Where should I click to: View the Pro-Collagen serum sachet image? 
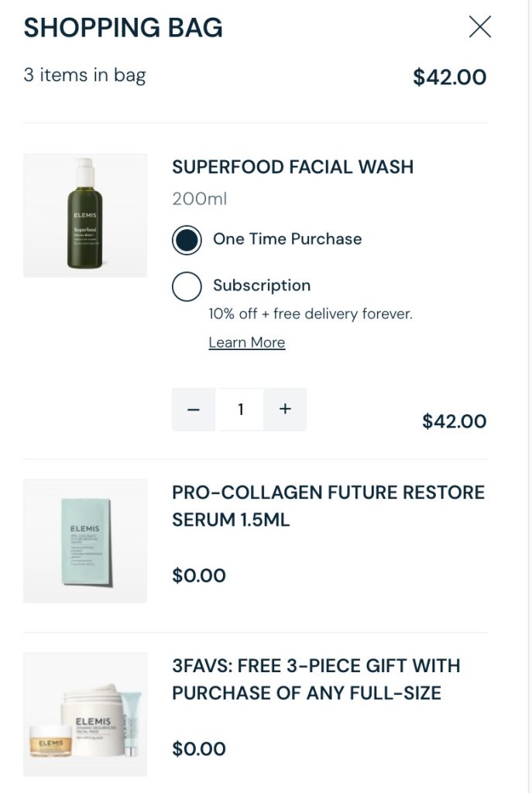pos(85,541)
